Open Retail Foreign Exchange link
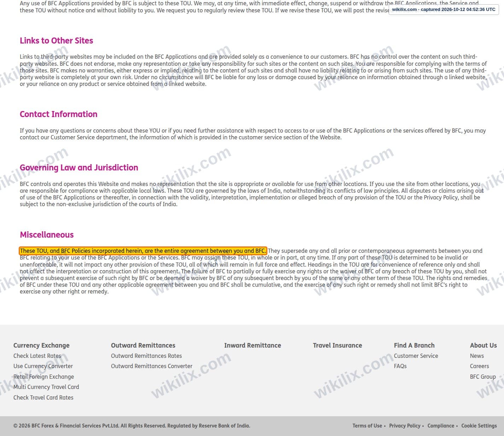The height and width of the screenshot is (436, 504). point(44,377)
